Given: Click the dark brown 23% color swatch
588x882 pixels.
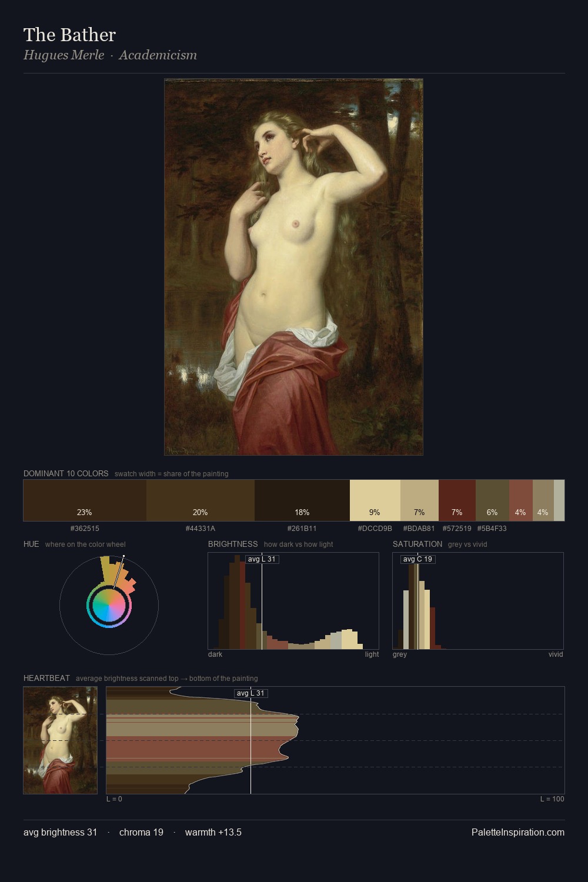Looking at the screenshot, I should pyautogui.click(x=85, y=500).
